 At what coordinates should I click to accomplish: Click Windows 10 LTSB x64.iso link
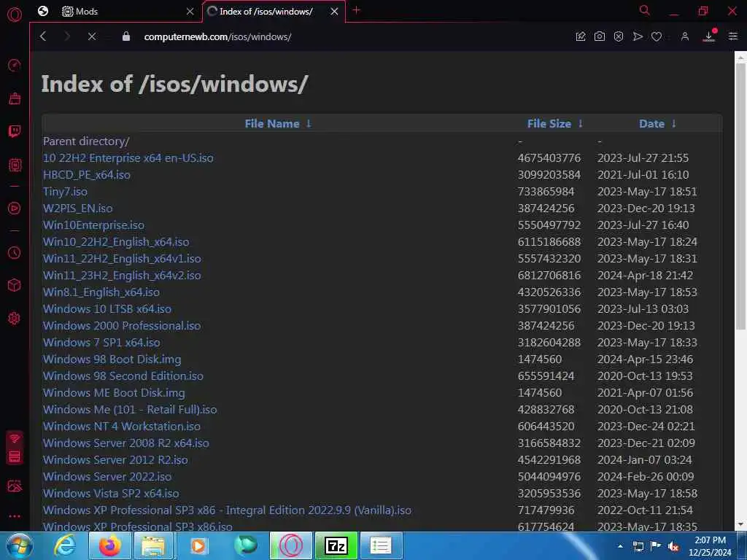(107, 308)
